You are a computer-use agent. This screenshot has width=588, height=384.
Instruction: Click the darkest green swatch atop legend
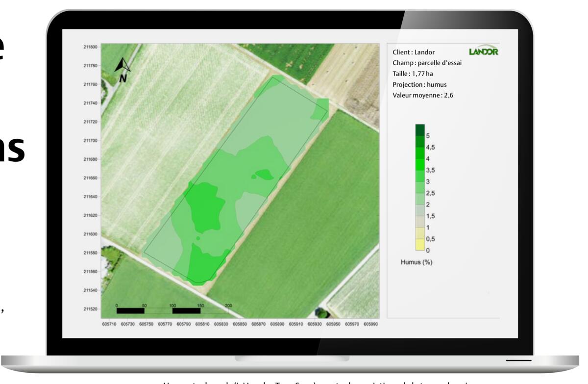tap(420, 130)
